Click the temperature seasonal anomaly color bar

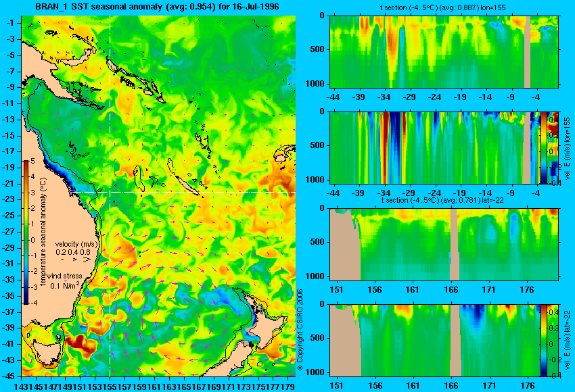tap(26, 232)
